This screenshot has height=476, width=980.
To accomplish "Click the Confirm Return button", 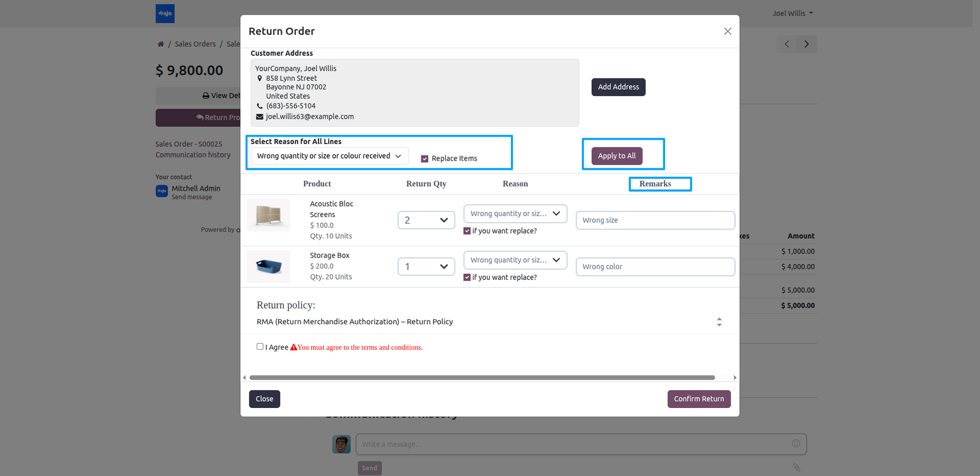I will [699, 399].
